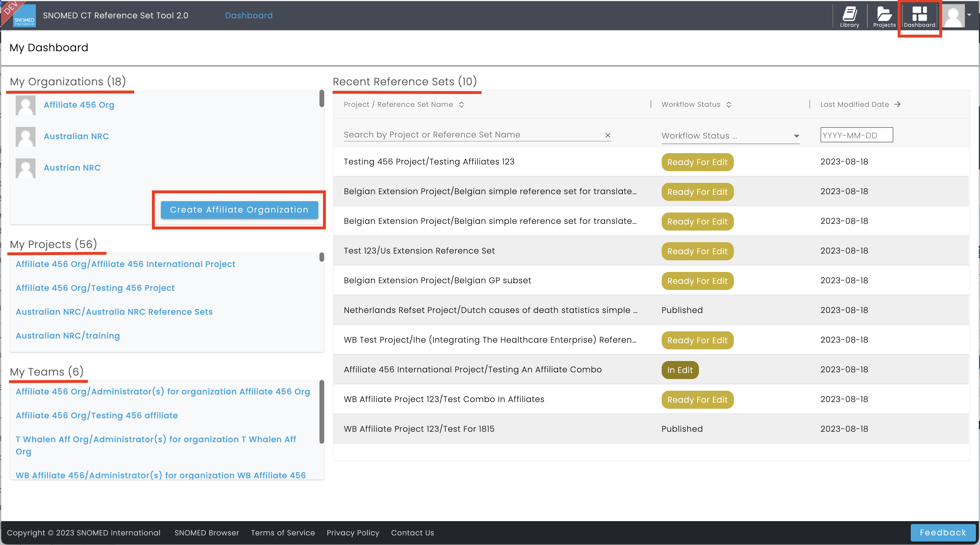Click Published status for Test For 1815

(682, 429)
